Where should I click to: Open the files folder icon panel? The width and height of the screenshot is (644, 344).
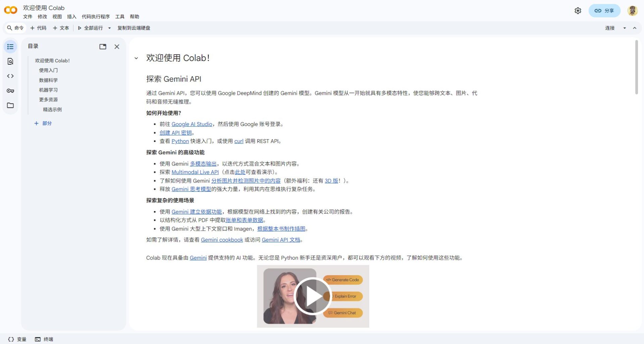[x=10, y=106]
